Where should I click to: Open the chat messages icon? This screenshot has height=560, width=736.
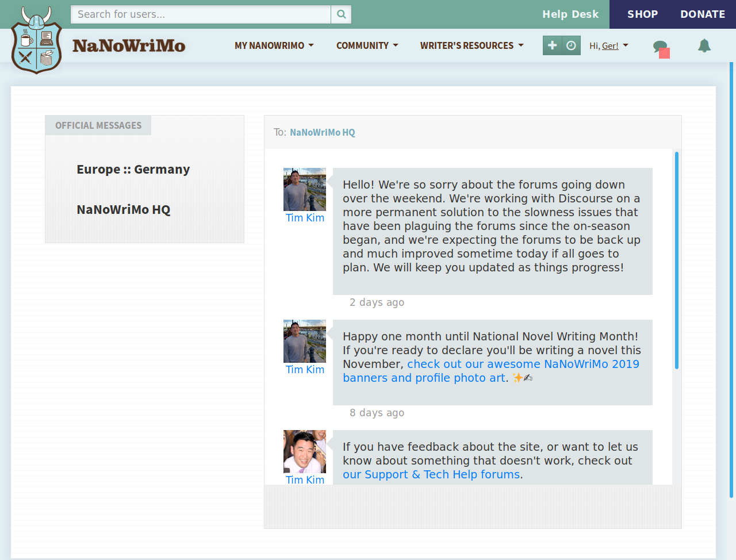[661, 47]
